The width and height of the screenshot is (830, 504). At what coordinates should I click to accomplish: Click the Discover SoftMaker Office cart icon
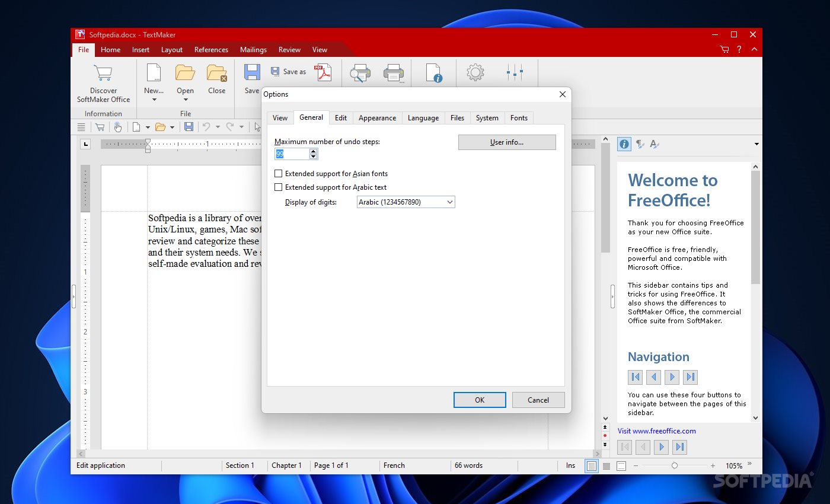(103, 73)
